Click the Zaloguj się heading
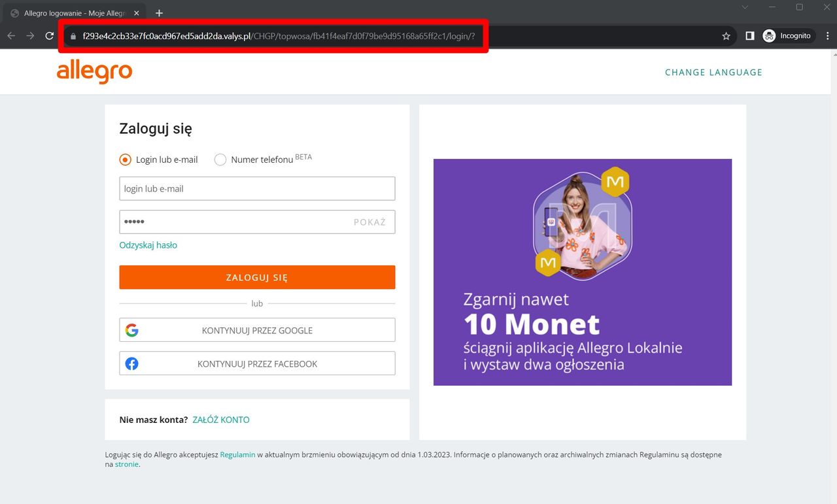837x504 pixels. (x=156, y=129)
